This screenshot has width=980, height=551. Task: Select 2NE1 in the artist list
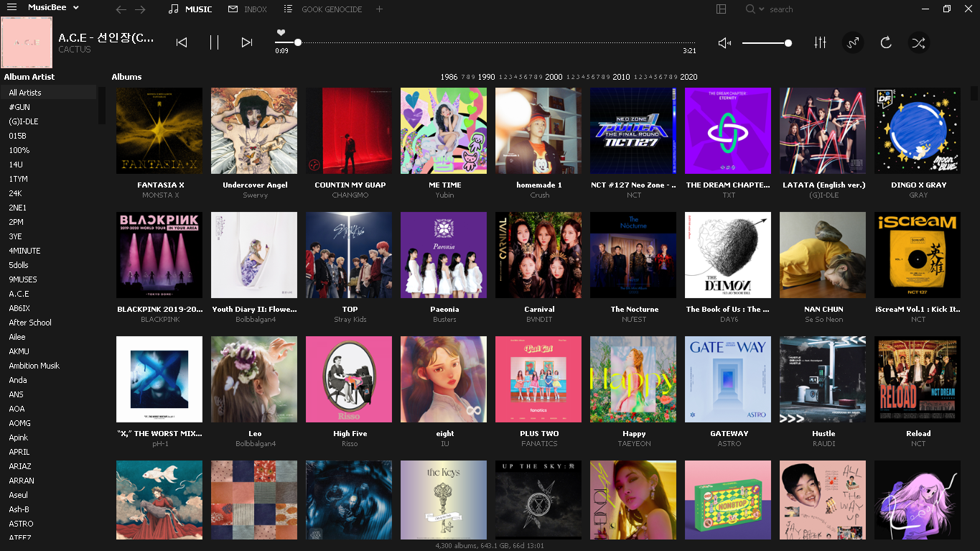(48, 208)
